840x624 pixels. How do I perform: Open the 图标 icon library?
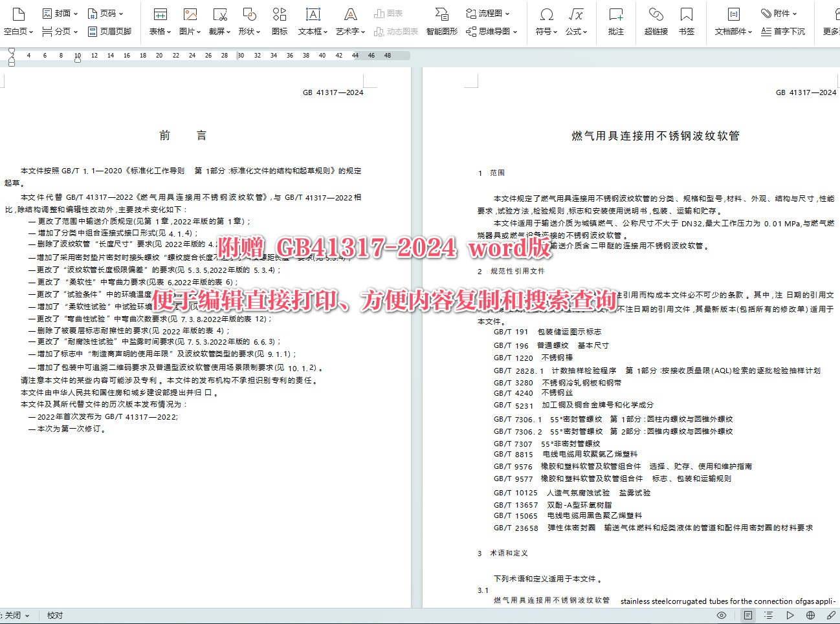(x=280, y=21)
